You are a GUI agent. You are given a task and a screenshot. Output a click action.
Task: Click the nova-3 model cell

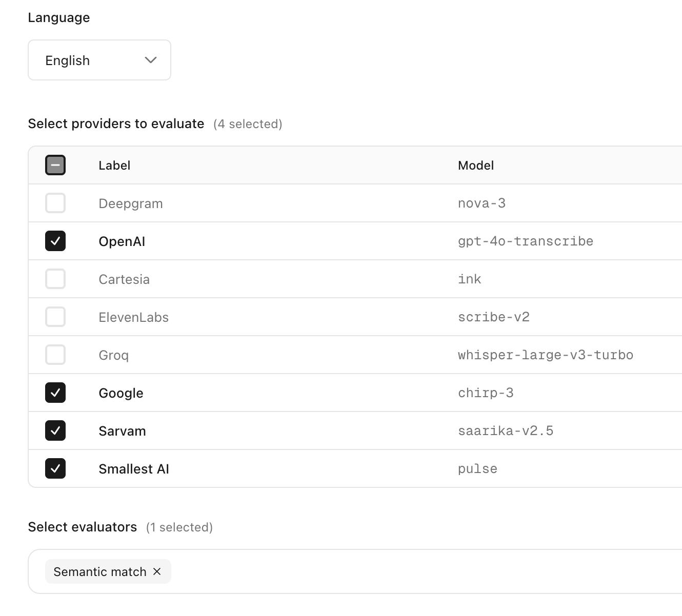click(482, 203)
